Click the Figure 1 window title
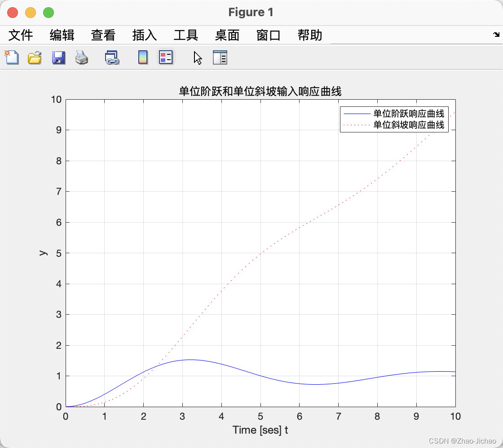The image size is (503, 448). (x=251, y=12)
